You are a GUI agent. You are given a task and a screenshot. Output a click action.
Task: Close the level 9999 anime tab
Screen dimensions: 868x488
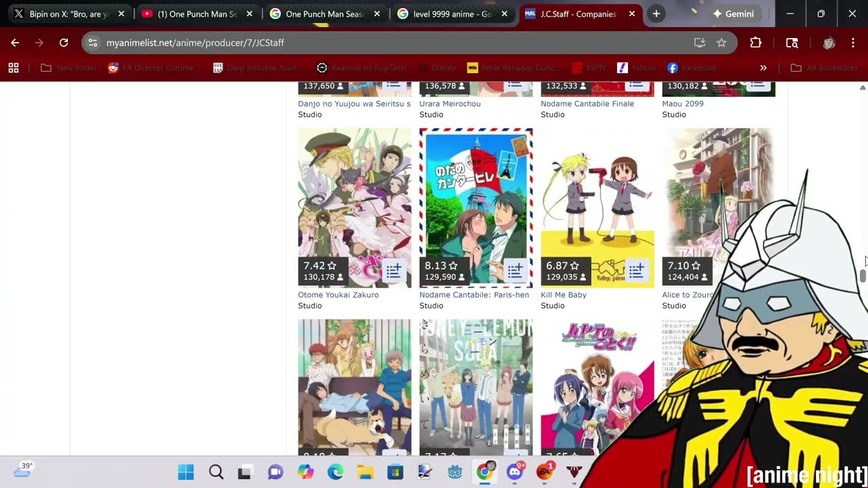(505, 14)
